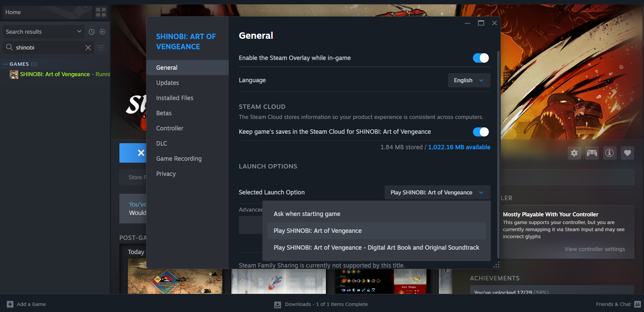The width and height of the screenshot is (644, 312).
Task: Click the ready-to-play filter icon
Action: [103, 32]
